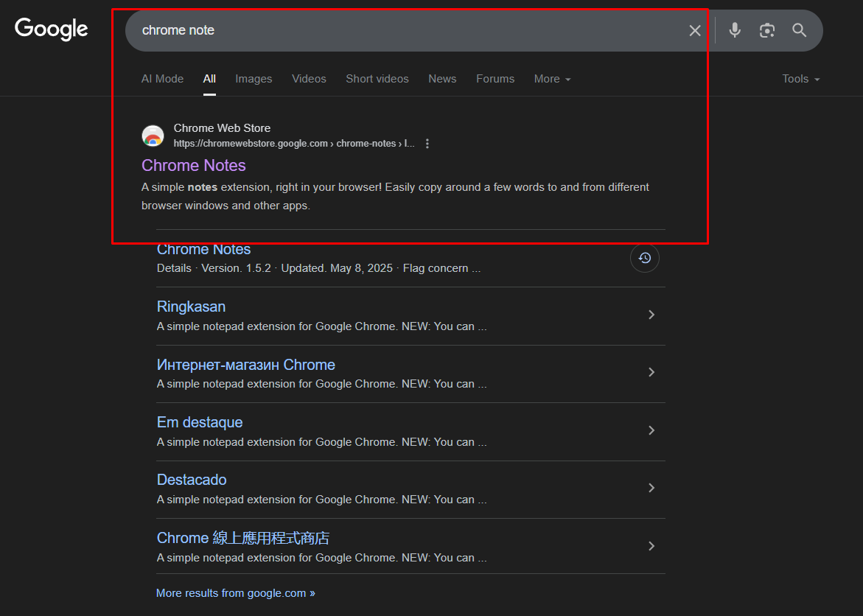Click the history clock icon beside Chrome Notes

[645, 258]
